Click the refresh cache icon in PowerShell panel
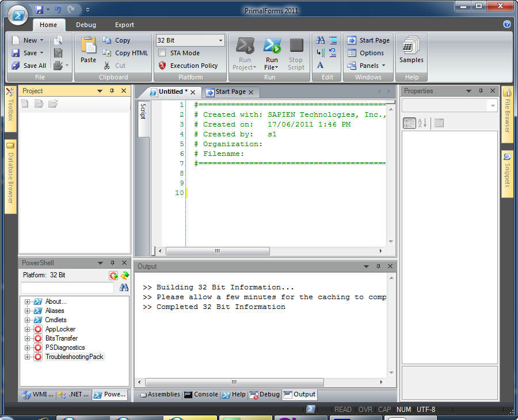The height and width of the screenshot is (420, 518). (x=113, y=276)
